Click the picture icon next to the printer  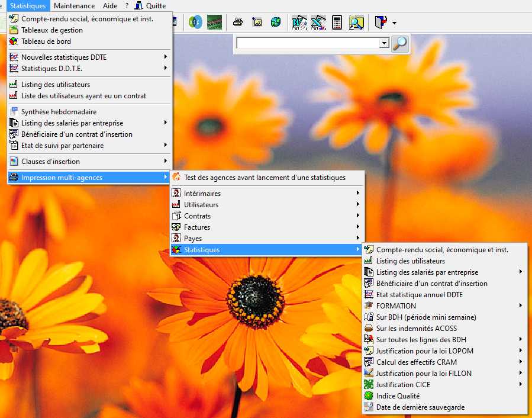coord(257,22)
